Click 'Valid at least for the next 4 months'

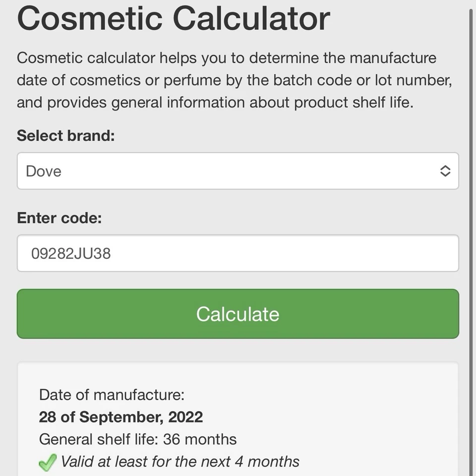coord(179,462)
